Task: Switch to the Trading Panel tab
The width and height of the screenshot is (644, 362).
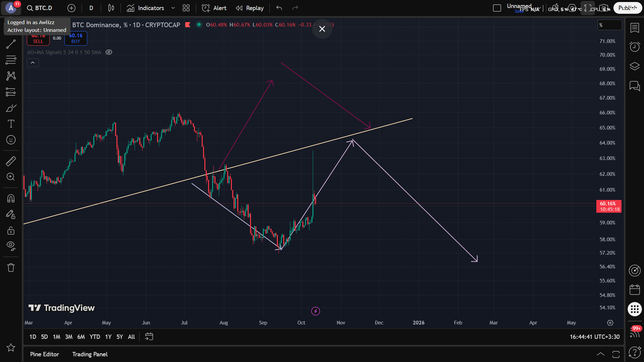Action: click(90, 354)
